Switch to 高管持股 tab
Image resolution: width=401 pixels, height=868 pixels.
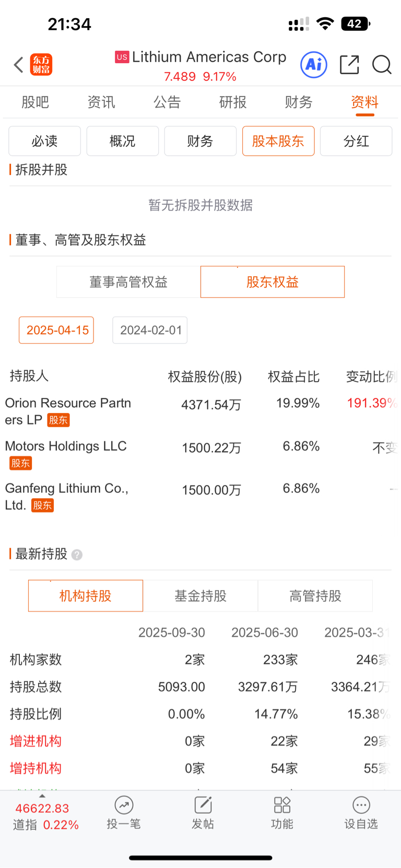pos(315,596)
